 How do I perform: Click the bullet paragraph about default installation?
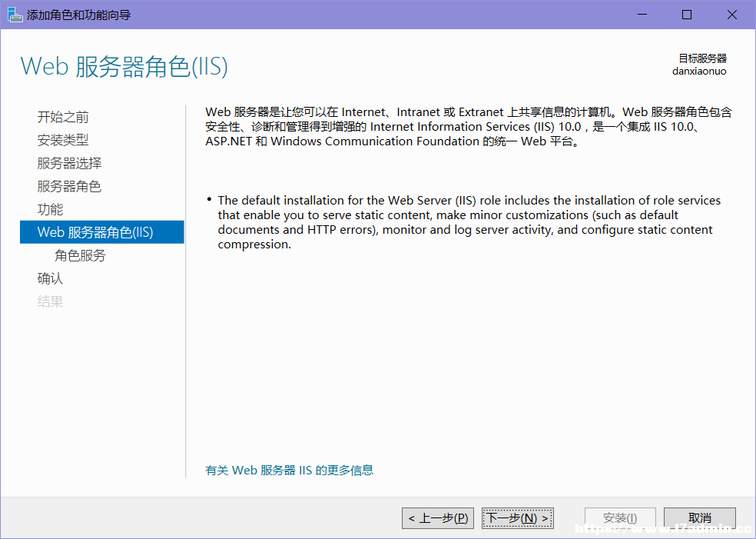click(469, 222)
